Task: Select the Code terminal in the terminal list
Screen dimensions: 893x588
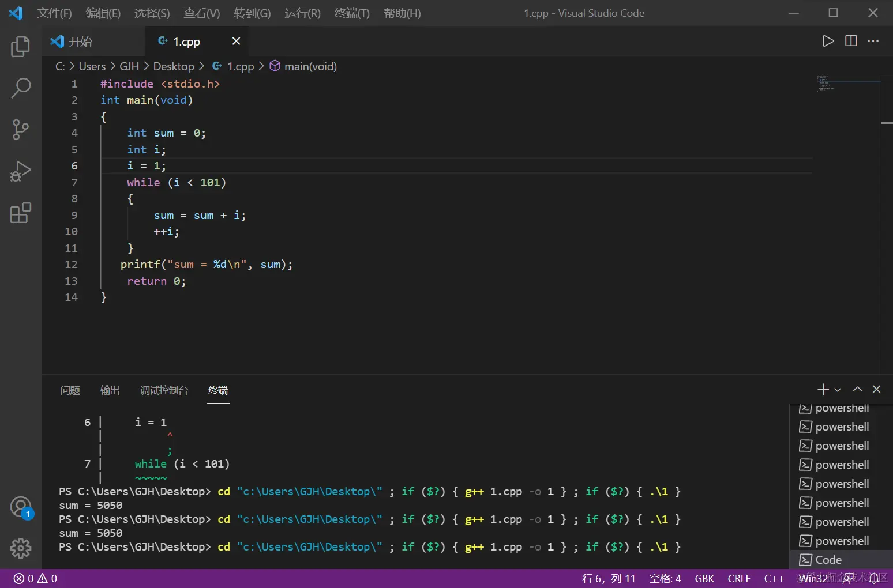Action: click(x=828, y=560)
